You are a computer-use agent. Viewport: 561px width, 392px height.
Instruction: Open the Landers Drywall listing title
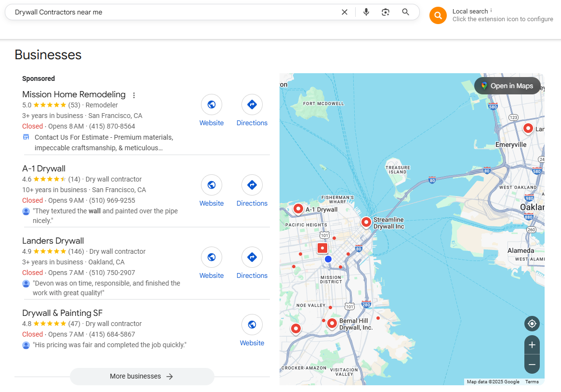[53, 241]
